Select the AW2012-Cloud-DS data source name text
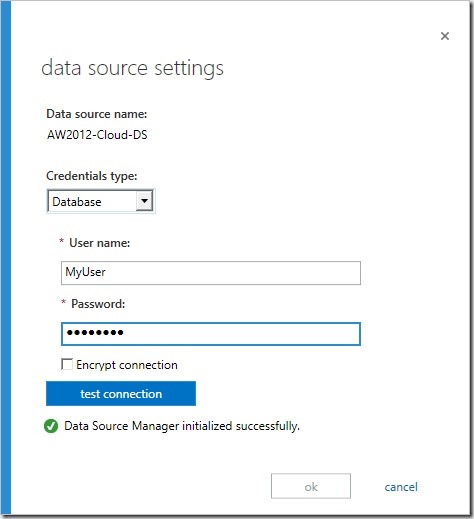474x519 pixels. tap(97, 135)
